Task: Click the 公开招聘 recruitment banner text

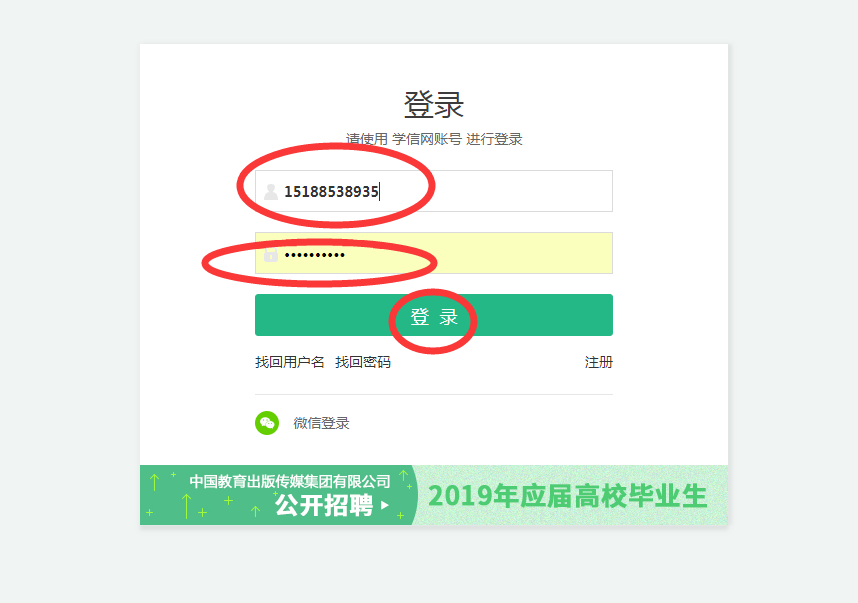Action: point(324,505)
